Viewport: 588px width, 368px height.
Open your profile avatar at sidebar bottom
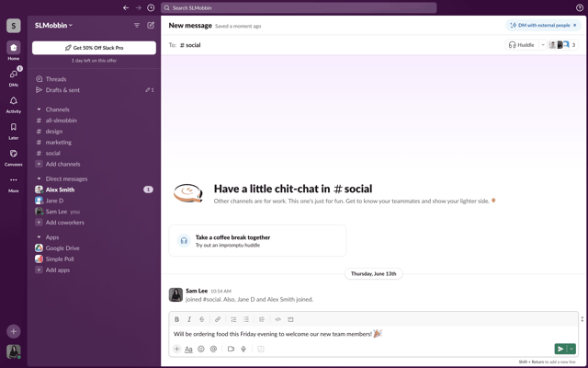(14, 351)
